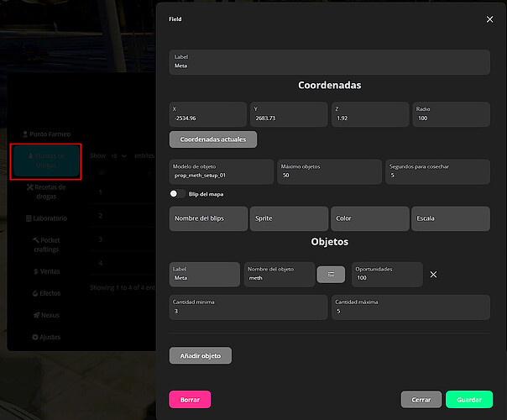
Task: Click Añadir objeto button
Action: 201,355
